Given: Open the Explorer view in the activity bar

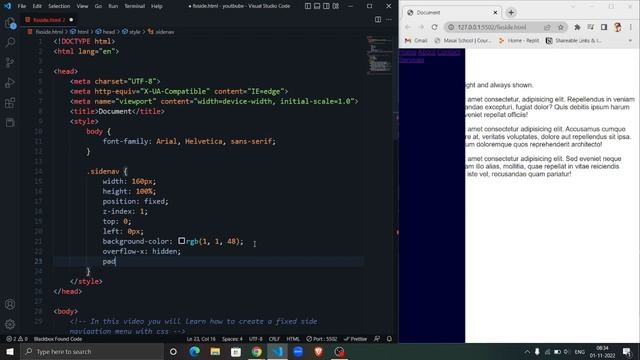Looking at the screenshot, I should 10,23.
